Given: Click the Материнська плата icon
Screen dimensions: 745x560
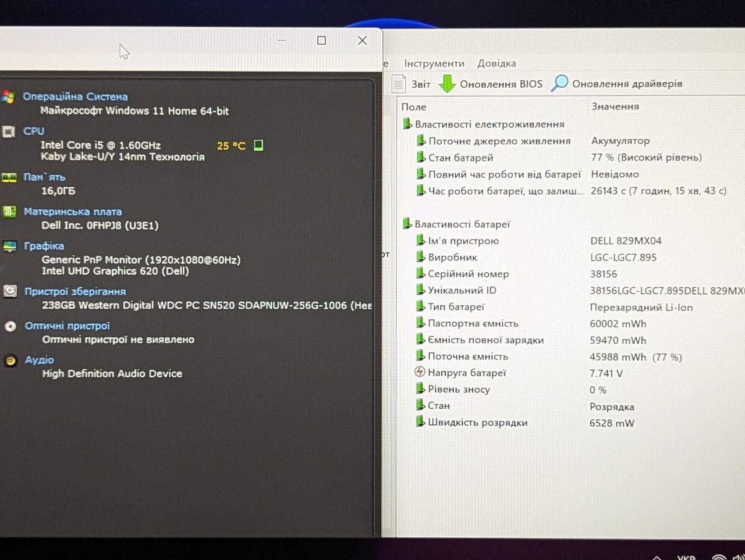Looking at the screenshot, I should 9,212.
